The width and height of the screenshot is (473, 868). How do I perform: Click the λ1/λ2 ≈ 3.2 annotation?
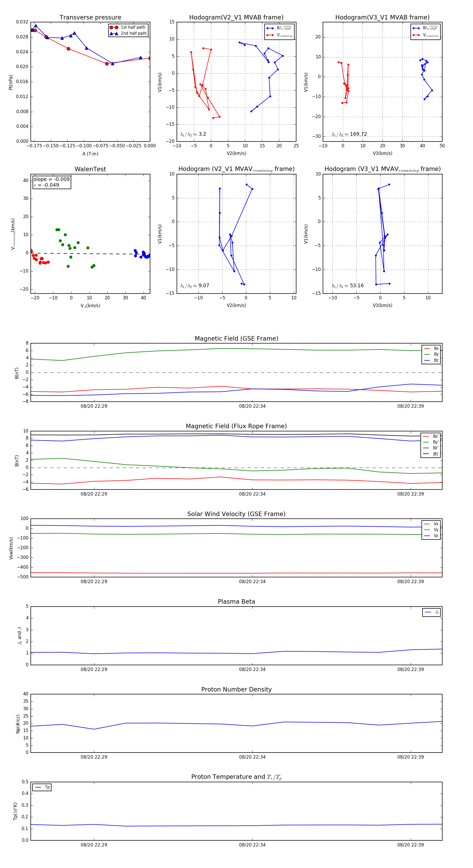point(193,134)
